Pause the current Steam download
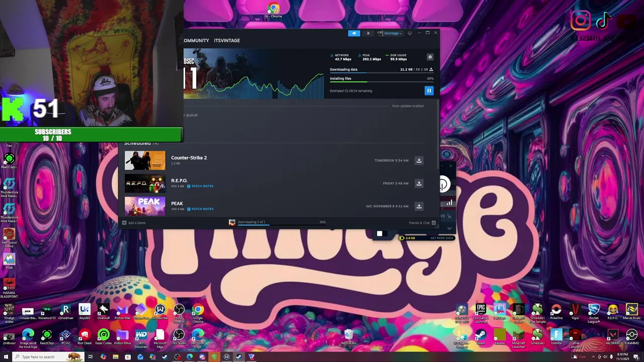This screenshot has height=362, width=644. pyautogui.click(x=429, y=90)
